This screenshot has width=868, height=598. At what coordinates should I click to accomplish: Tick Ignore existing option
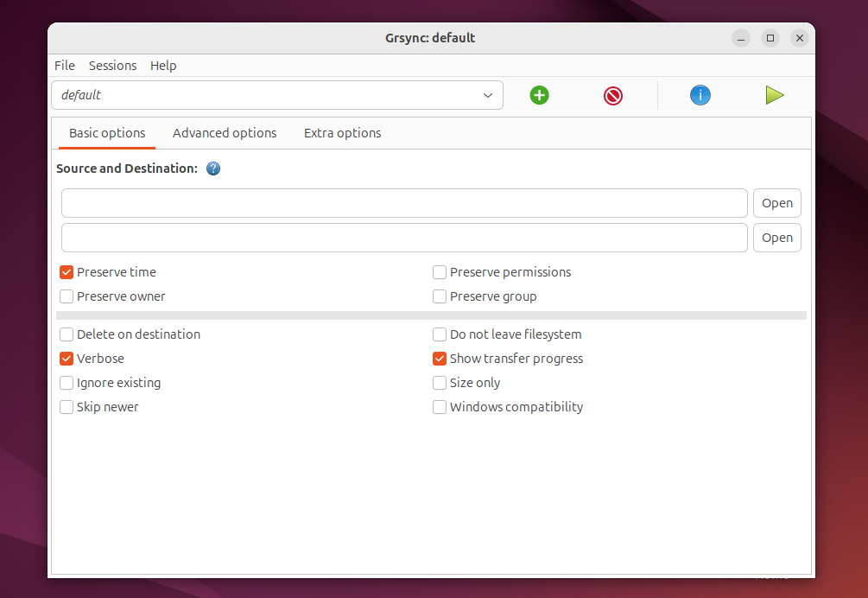coord(67,383)
